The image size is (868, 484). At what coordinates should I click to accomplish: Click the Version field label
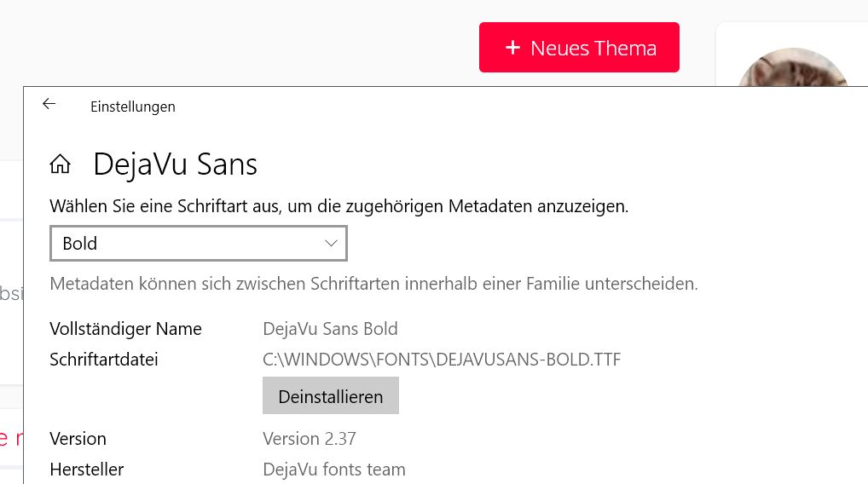click(78, 439)
